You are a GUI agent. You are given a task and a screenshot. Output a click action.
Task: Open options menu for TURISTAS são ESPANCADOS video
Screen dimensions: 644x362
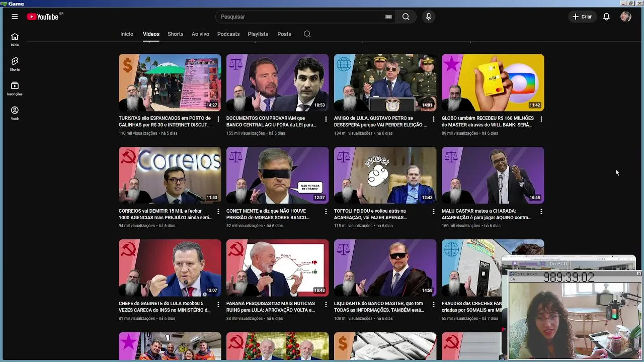(218, 119)
